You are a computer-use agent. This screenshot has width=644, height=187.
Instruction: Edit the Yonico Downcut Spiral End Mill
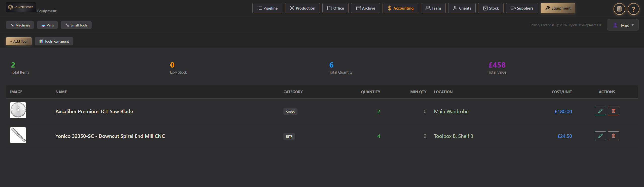pyautogui.click(x=600, y=136)
